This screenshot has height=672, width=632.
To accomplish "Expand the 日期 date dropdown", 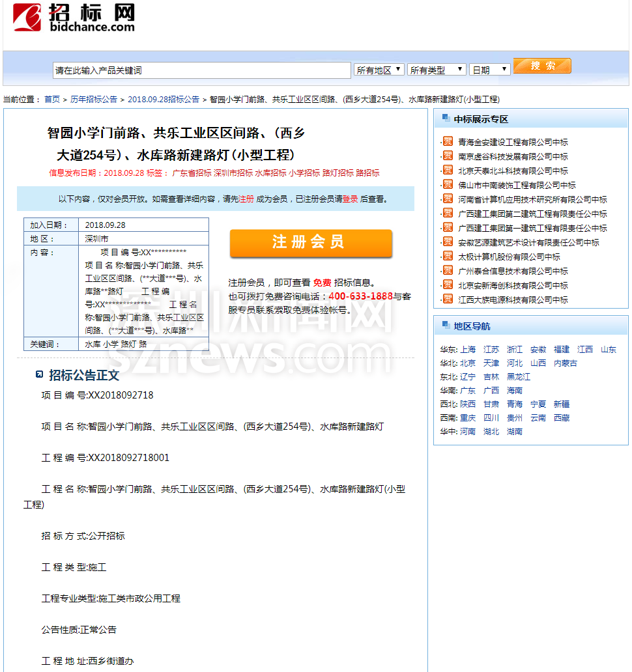I will (490, 70).
